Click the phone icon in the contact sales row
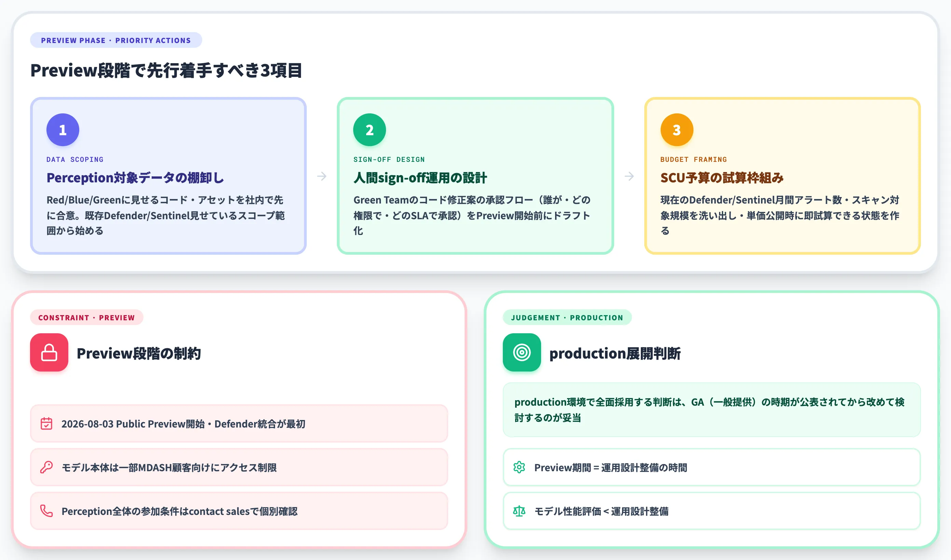The height and width of the screenshot is (560, 951). (x=46, y=511)
